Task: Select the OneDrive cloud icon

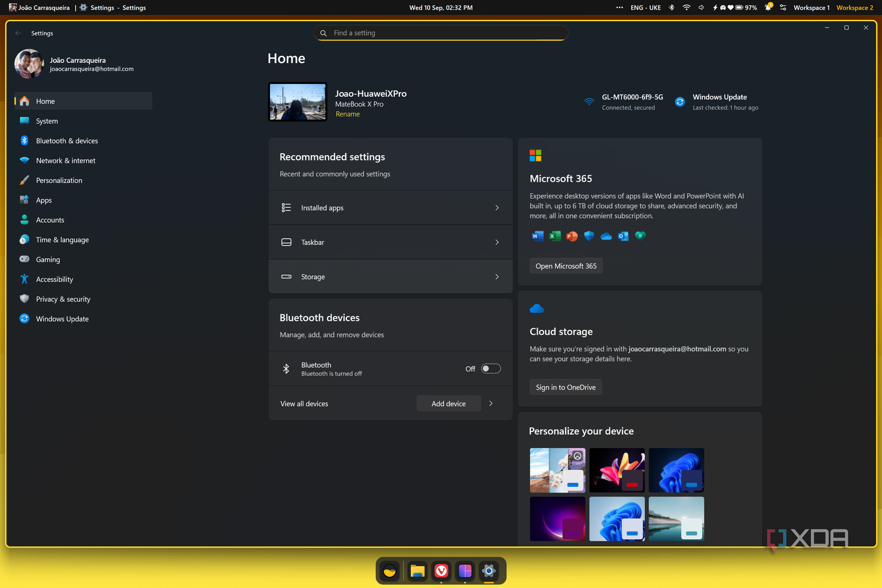Action: point(606,236)
